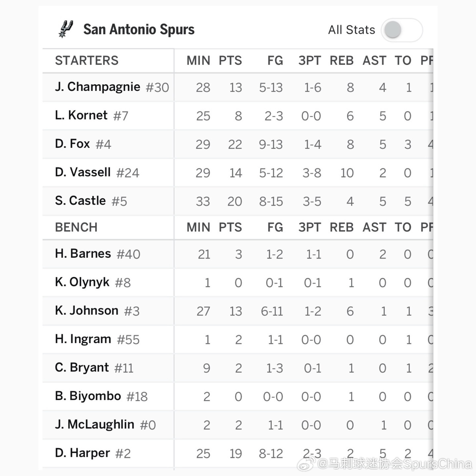The image size is (476, 476).
Task: Open H. Ingram #55 player profile
Action: coord(97,339)
